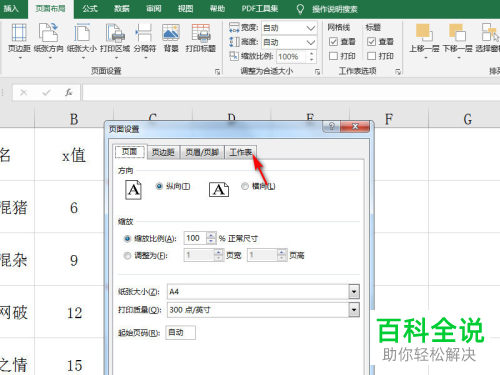
Task: Open the 数据 ribbon tab
Action: pos(122,9)
